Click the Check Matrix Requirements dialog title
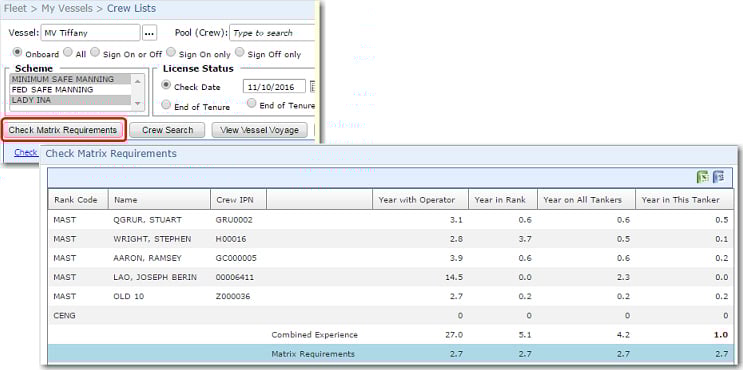 110,153
